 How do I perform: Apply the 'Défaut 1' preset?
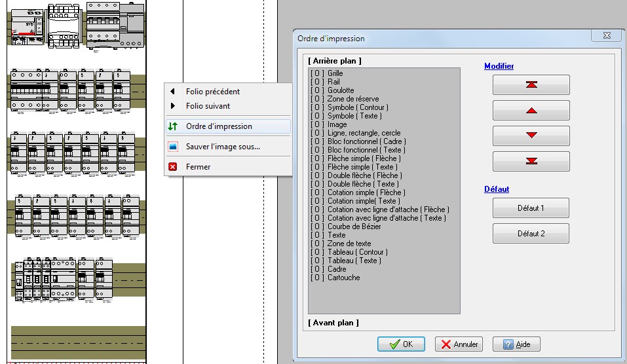(531, 208)
